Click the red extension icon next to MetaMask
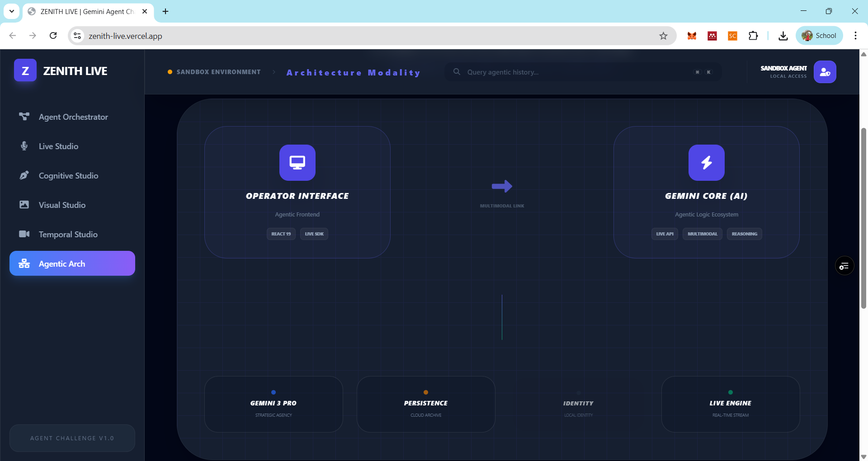Screen dimensions: 868x461 712,36
